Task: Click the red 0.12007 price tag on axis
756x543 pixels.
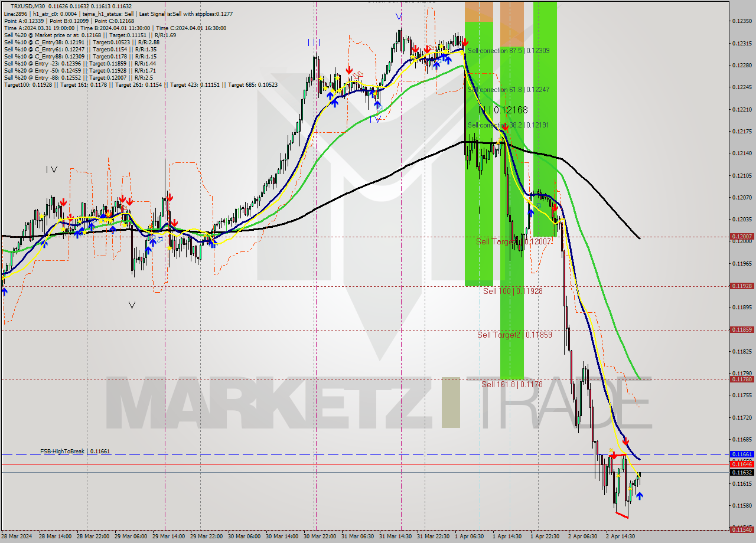Action: [x=742, y=236]
